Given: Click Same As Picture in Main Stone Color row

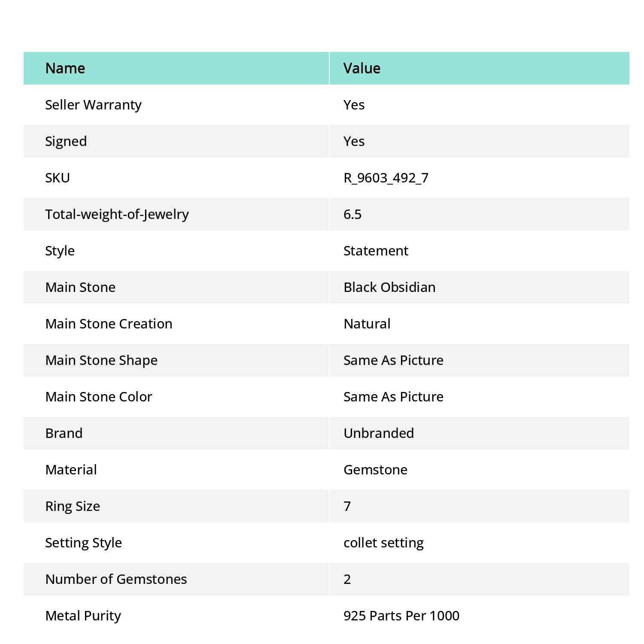Looking at the screenshot, I should 393,397.
